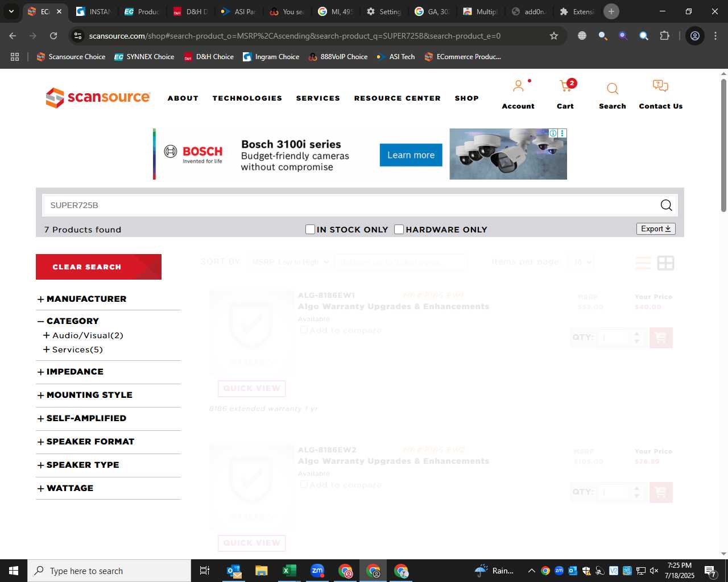Open Excel from the taskbar
Viewport: 728px width, 582px height.
[x=289, y=571]
